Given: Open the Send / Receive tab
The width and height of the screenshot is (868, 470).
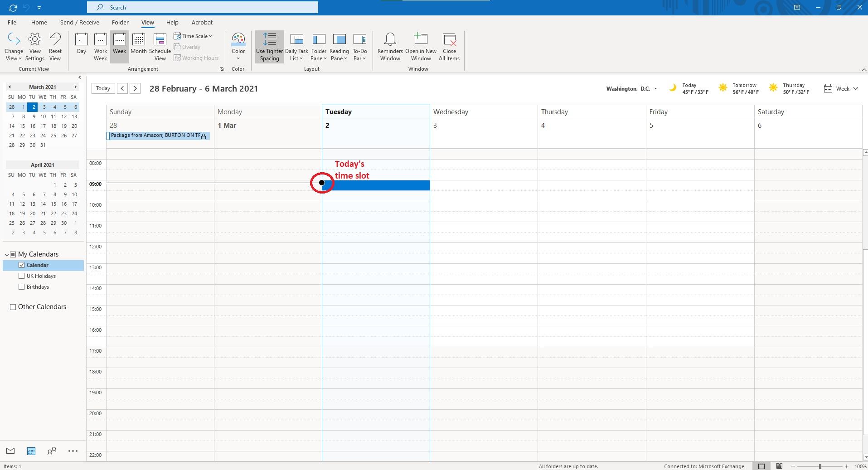Looking at the screenshot, I should pos(79,22).
